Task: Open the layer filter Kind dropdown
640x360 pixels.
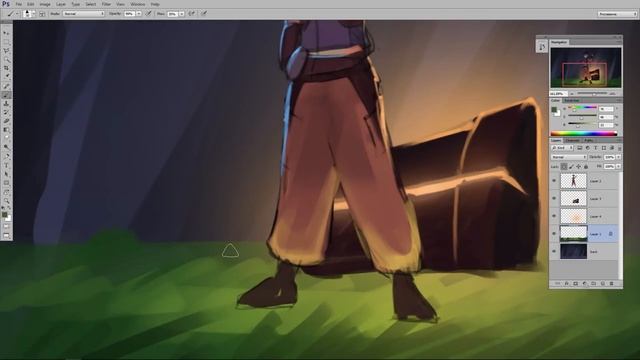Action: (x=562, y=148)
